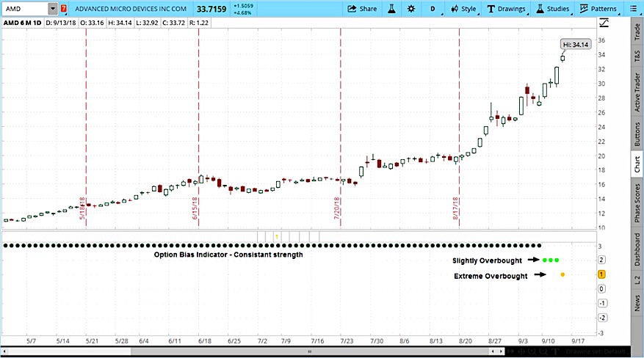Switch to the Trade side tab
644x358 pixels.
(637, 32)
